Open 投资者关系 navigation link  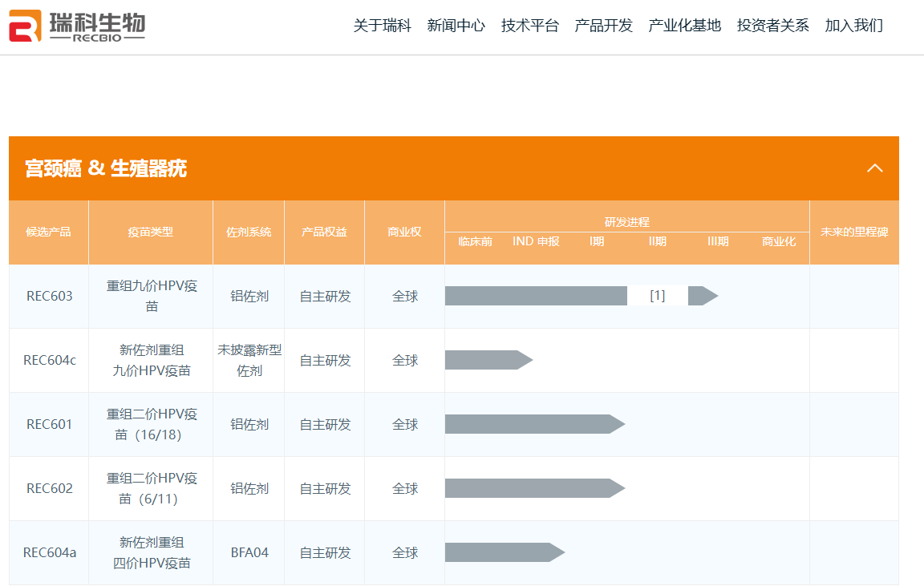point(772,26)
